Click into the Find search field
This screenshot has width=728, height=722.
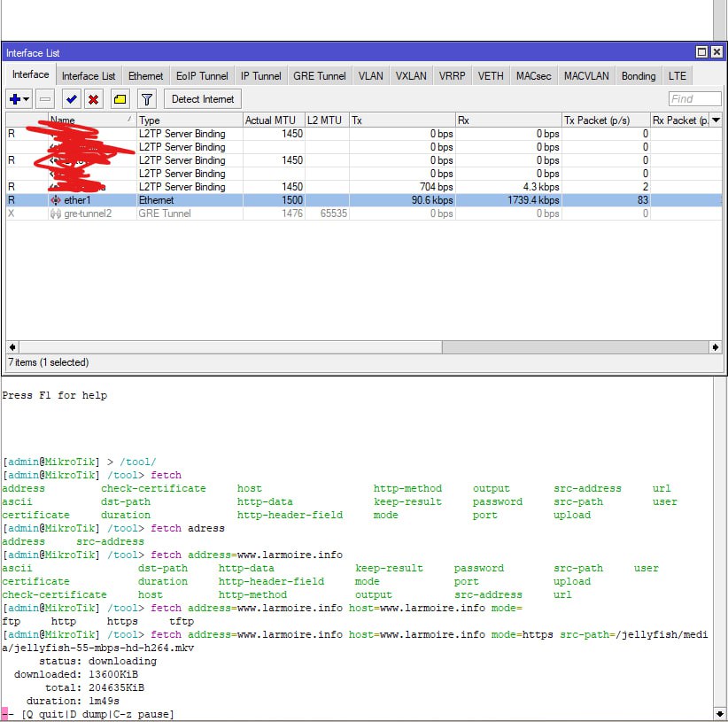click(x=694, y=99)
